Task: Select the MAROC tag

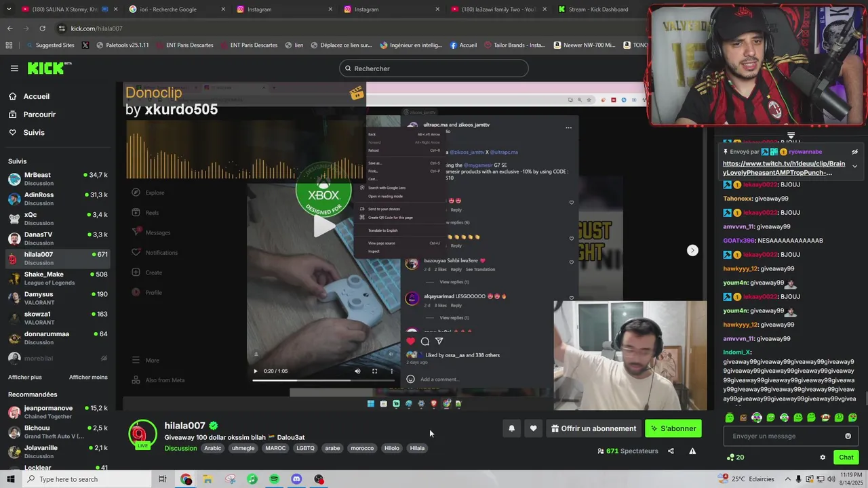Action: coord(275,448)
